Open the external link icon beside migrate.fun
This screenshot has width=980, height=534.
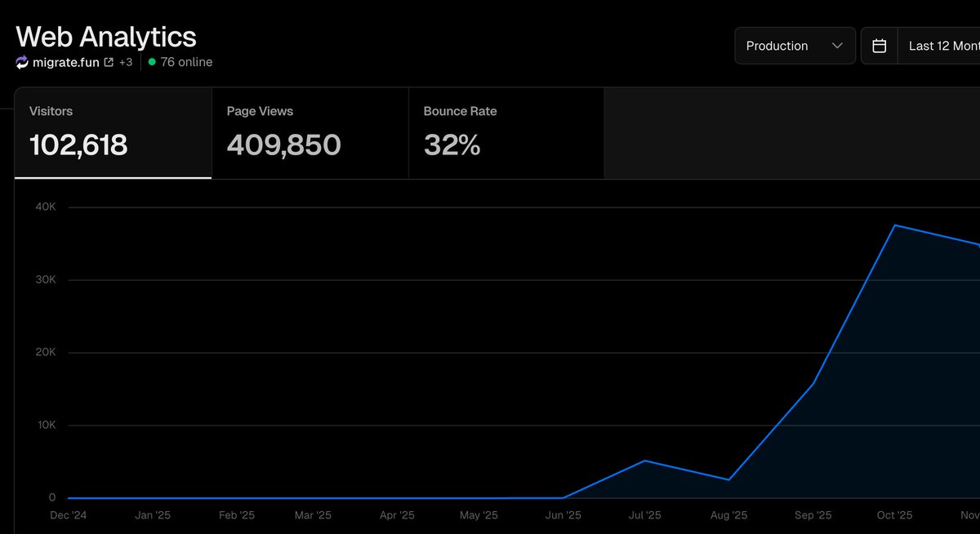point(109,62)
